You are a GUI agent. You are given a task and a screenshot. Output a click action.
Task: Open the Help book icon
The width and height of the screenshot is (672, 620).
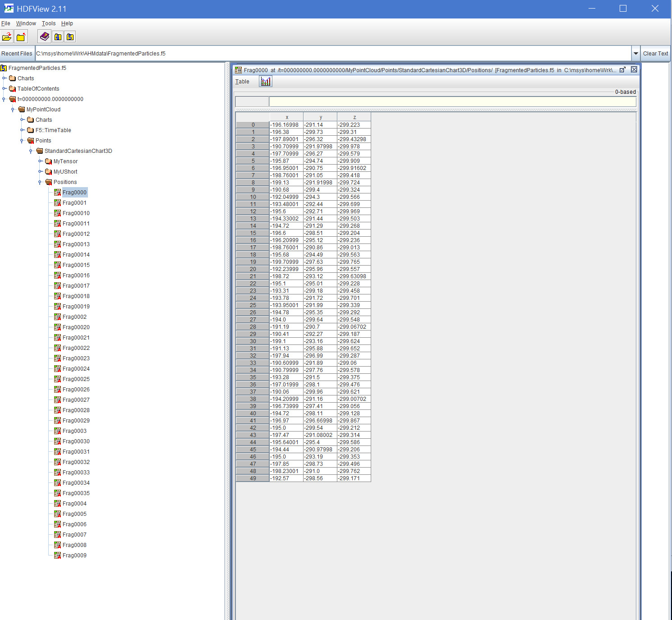45,37
